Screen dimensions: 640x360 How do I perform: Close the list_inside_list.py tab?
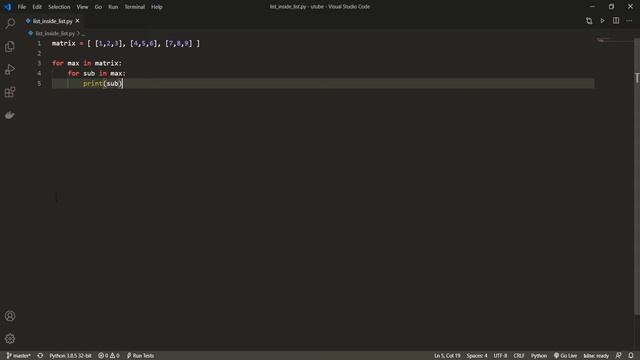tap(77, 21)
